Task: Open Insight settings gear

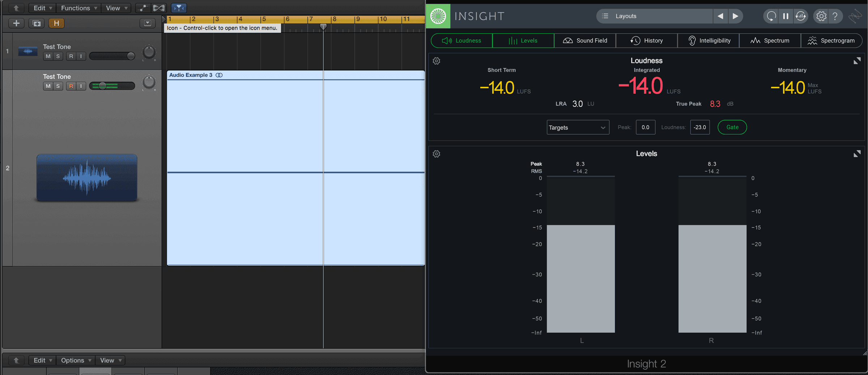Action: click(821, 16)
